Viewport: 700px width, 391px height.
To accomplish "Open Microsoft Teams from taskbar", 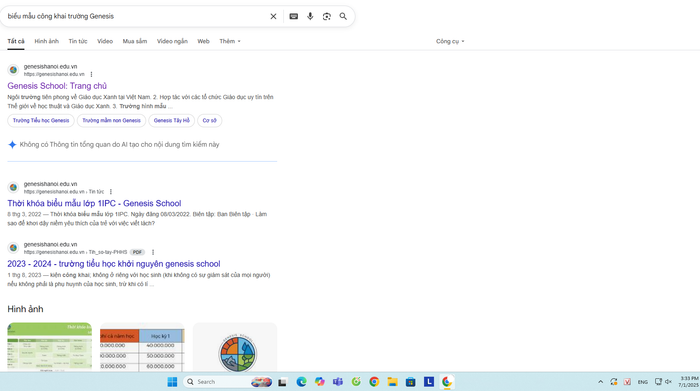I will (x=338, y=382).
